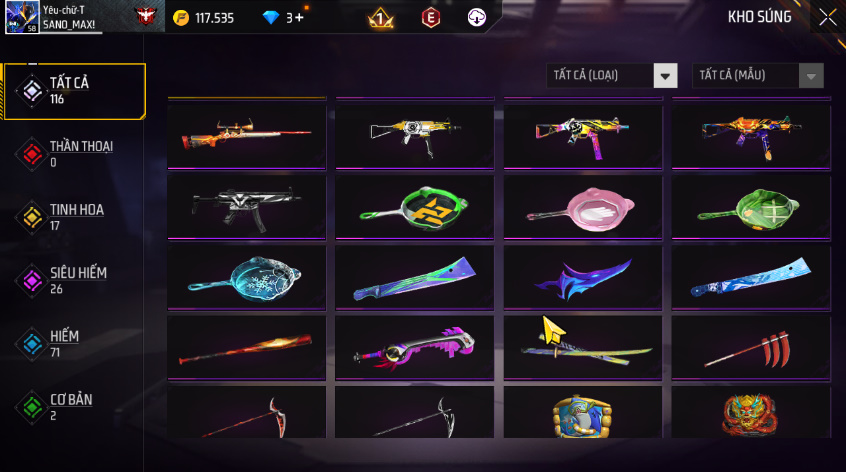Select the TẤT CẢ 116 category tab
846x472 pixels.
click(x=74, y=91)
